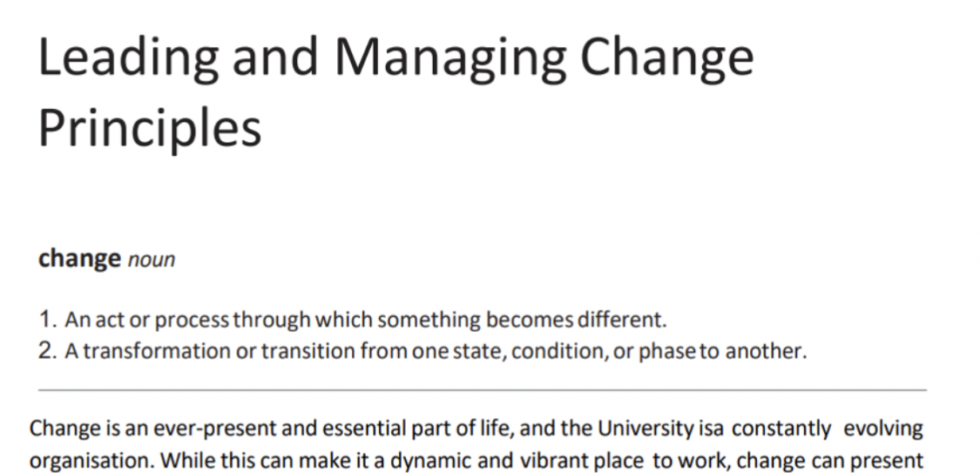Click the list number 2 marker
980x473 pixels.
[x=47, y=351]
